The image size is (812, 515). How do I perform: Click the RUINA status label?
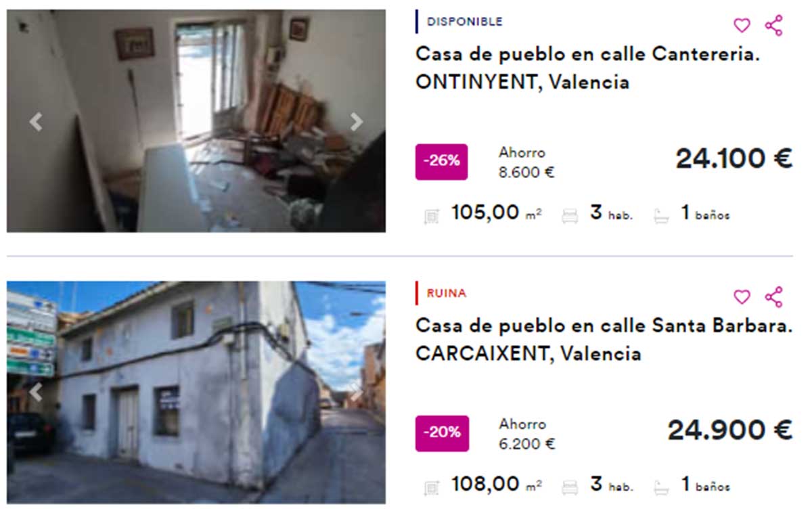447,294
